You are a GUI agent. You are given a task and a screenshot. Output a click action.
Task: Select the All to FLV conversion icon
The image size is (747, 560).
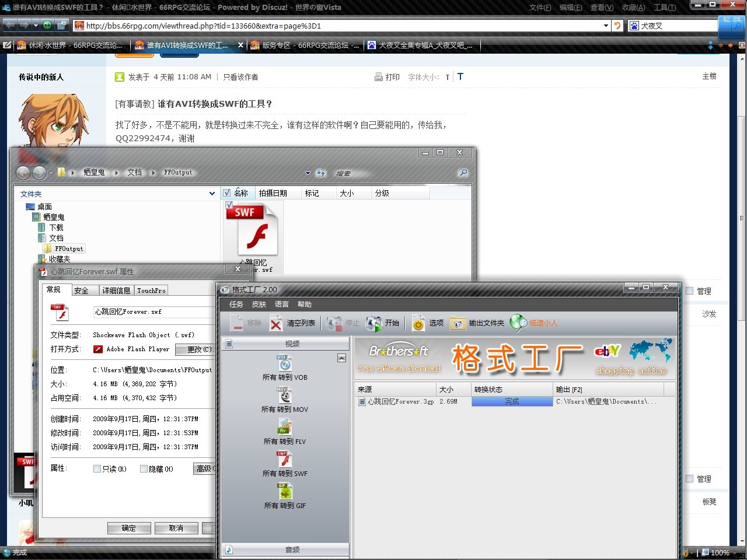284,427
